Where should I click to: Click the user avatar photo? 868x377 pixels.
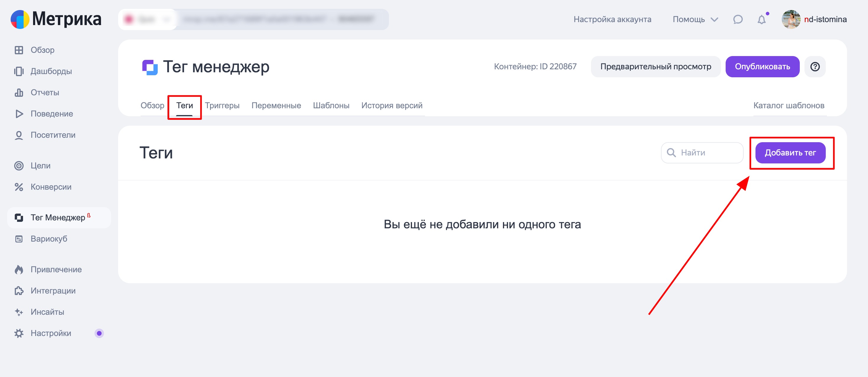pyautogui.click(x=791, y=19)
